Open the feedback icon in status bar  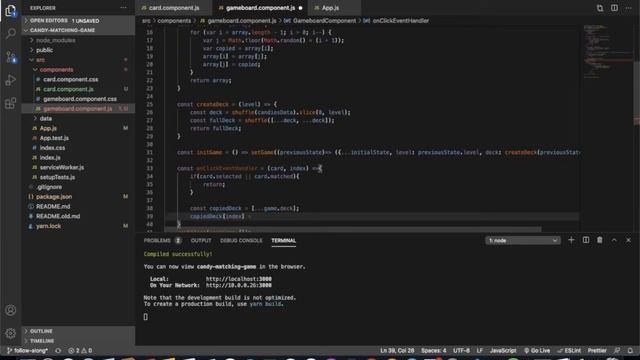[617, 351]
